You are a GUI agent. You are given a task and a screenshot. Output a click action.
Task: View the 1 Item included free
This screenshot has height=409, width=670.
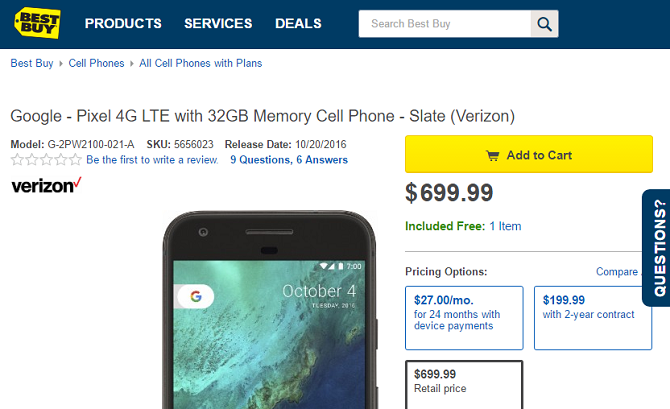(505, 226)
